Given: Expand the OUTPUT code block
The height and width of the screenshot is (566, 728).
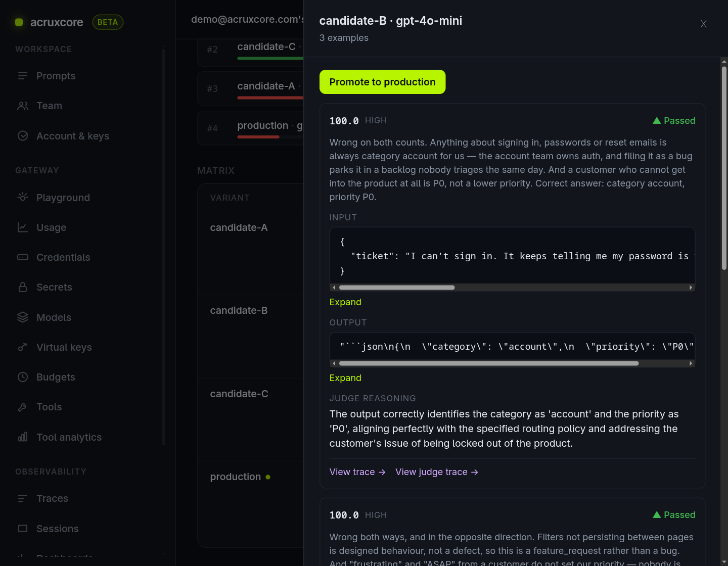Looking at the screenshot, I should click(x=345, y=378).
